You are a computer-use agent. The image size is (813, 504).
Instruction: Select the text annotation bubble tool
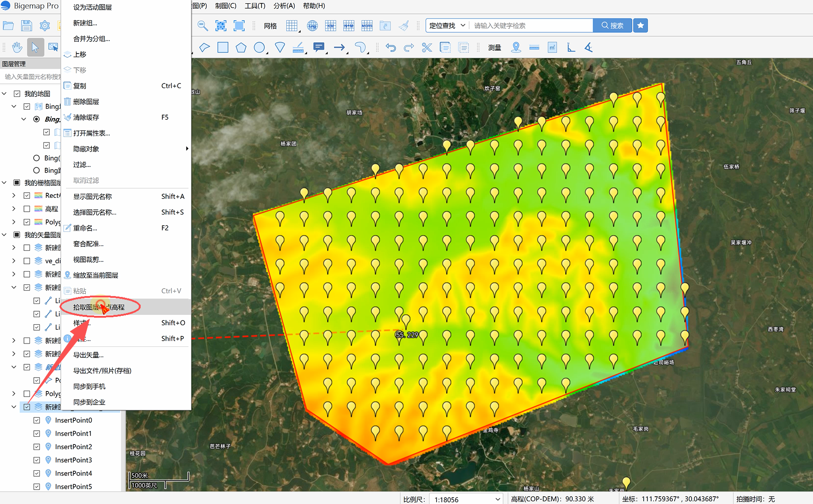pos(319,47)
